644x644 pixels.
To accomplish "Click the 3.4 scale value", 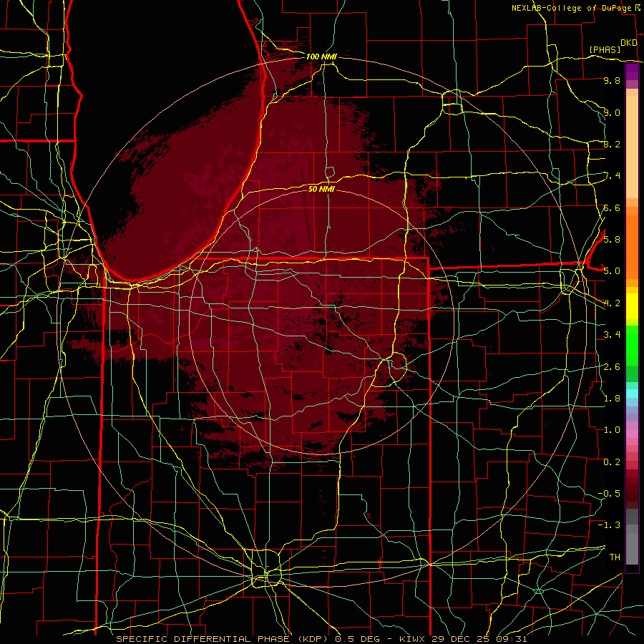I will pyautogui.click(x=612, y=335).
